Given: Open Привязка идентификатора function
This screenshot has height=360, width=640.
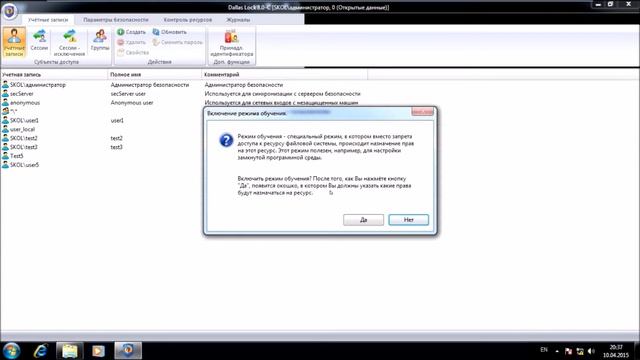Looking at the screenshot, I should point(231,42).
